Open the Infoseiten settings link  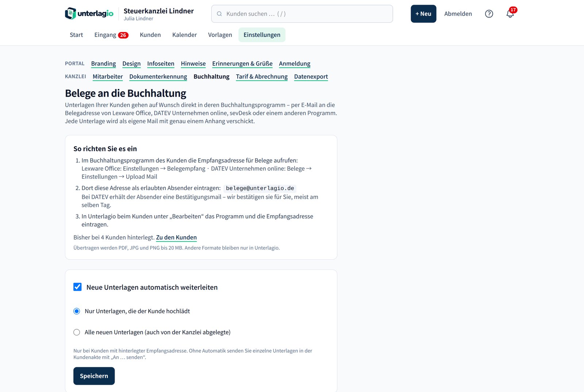[x=161, y=64]
